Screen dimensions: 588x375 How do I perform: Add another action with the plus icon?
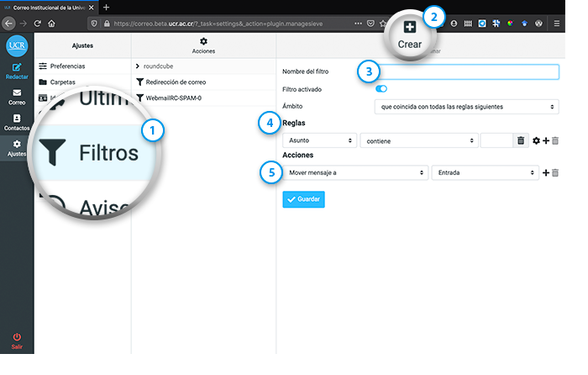tap(545, 172)
